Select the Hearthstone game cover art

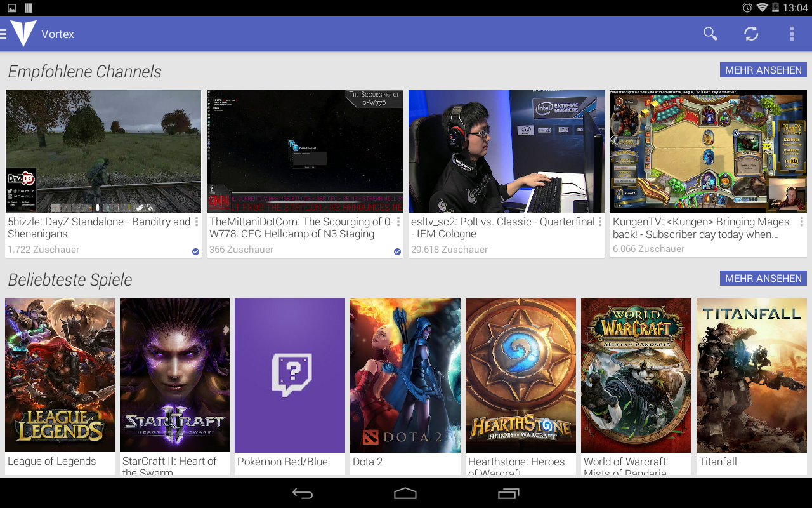pos(521,375)
